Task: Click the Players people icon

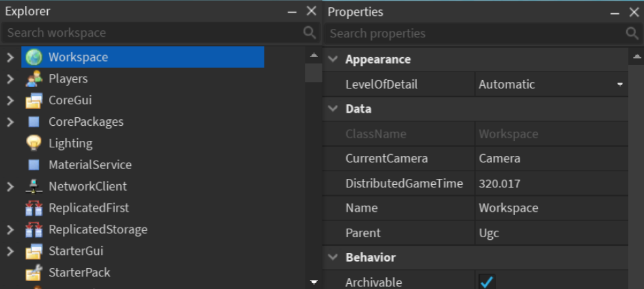Action: coord(33,79)
